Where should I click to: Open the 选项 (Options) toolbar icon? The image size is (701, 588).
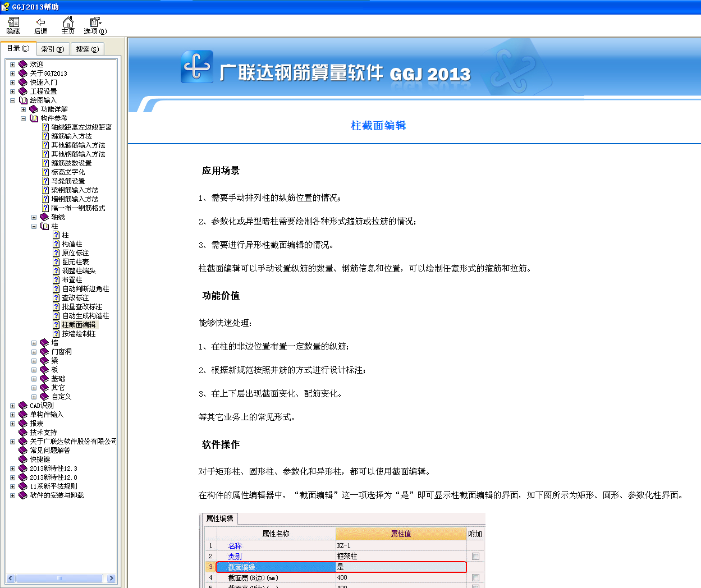click(x=95, y=26)
